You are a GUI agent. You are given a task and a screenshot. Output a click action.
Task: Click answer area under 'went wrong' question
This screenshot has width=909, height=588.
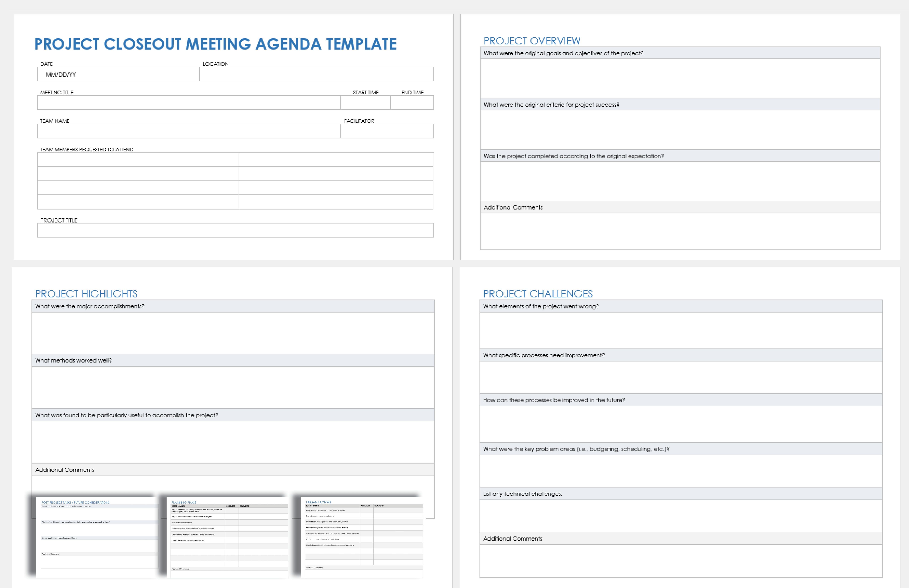point(681,330)
